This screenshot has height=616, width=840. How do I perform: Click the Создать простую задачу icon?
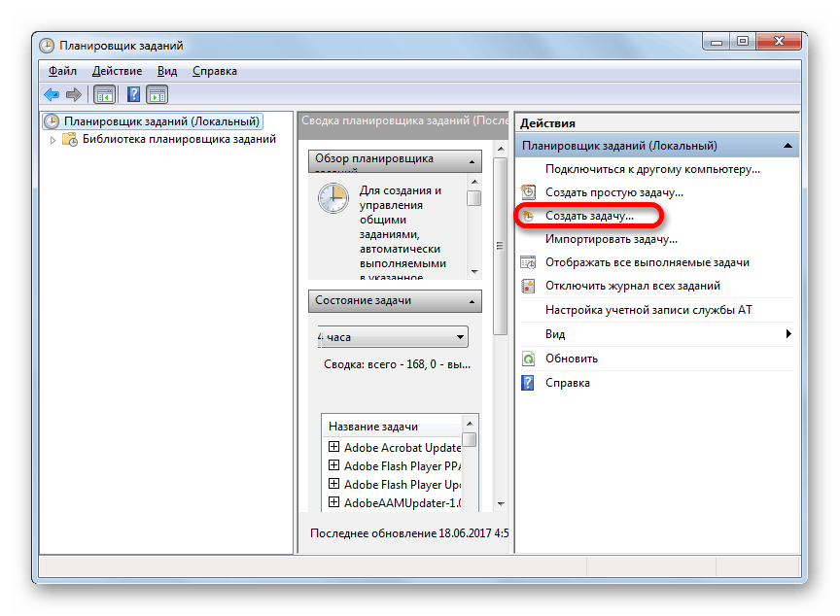(530, 192)
